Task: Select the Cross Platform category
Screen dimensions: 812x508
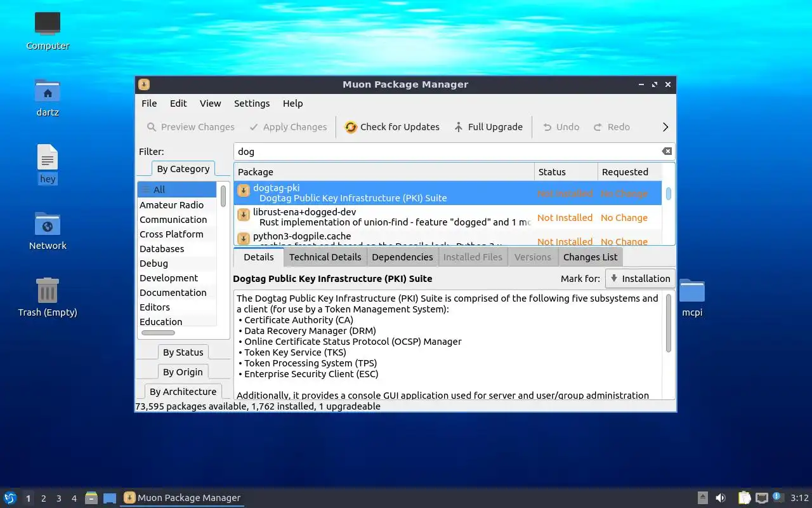Action: click(x=177, y=234)
